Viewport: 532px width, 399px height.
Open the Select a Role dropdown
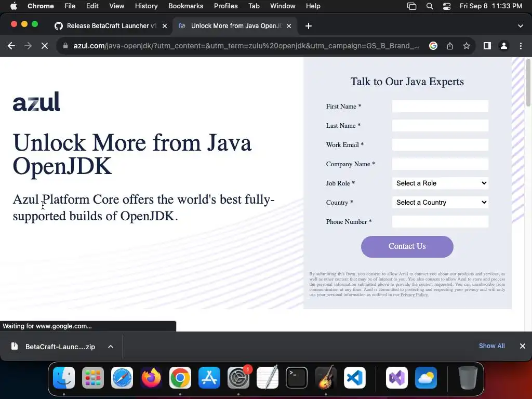tap(440, 183)
